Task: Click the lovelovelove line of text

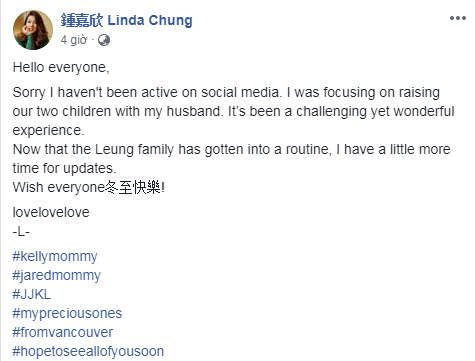Action: [x=51, y=212]
